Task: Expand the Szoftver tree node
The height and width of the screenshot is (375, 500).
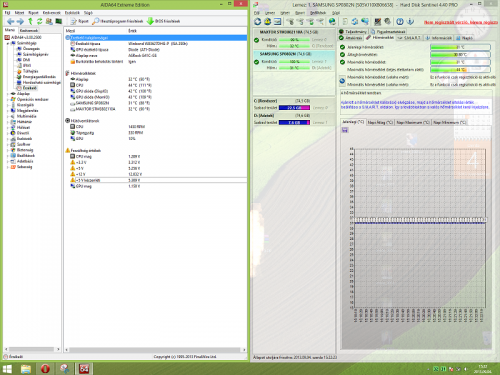Action: pos(8,144)
